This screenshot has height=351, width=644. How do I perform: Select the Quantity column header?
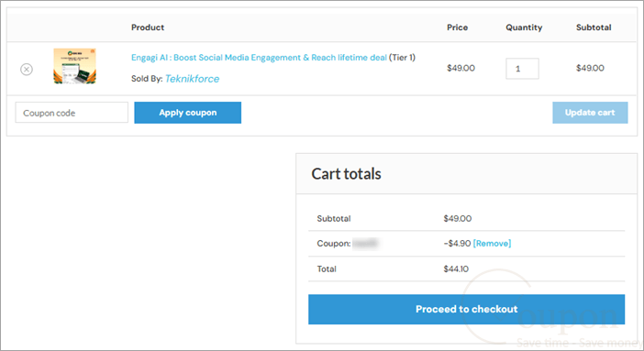point(524,27)
